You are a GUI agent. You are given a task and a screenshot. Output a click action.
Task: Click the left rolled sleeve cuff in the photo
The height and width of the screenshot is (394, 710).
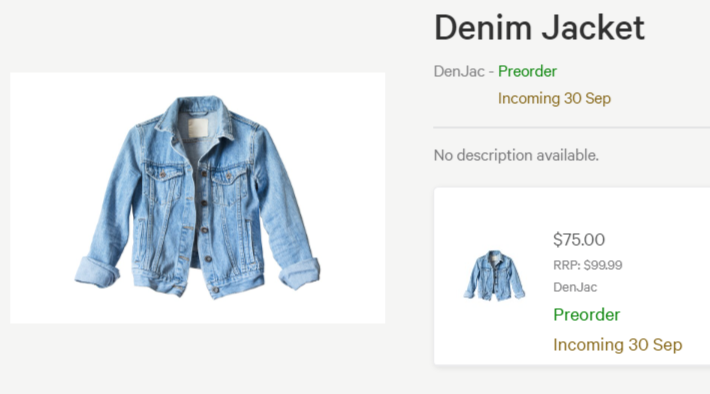[96, 272]
